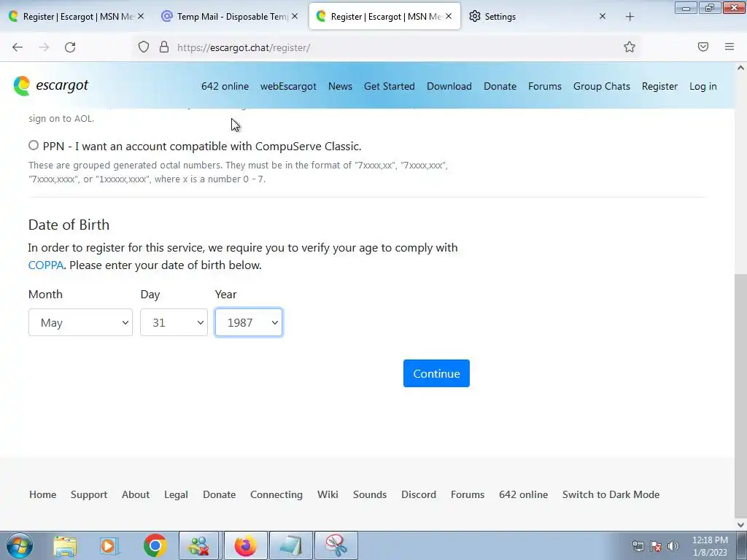Image resolution: width=747 pixels, height=560 pixels.
Task: Open the Wiki footer link
Action: [x=328, y=494]
